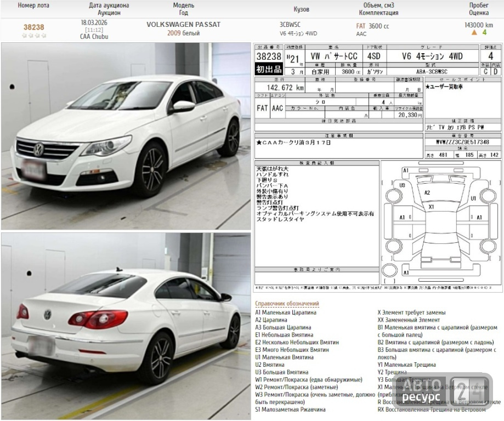Select the body code 3CBWSC
The height and width of the screenshot is (421, 504).
290,25
